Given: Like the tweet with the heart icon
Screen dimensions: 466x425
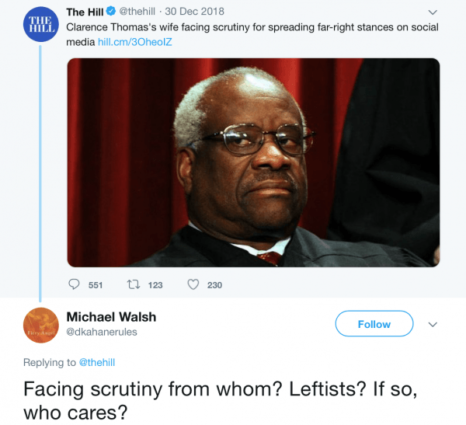Looking at the screenshot, I should [193, 284].
